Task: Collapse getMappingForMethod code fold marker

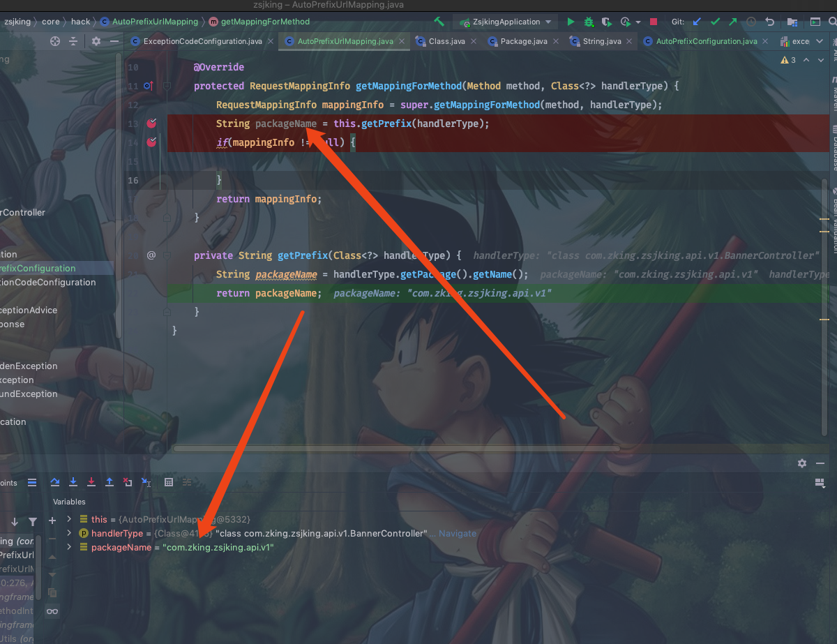Action: [x=167, y=86]
